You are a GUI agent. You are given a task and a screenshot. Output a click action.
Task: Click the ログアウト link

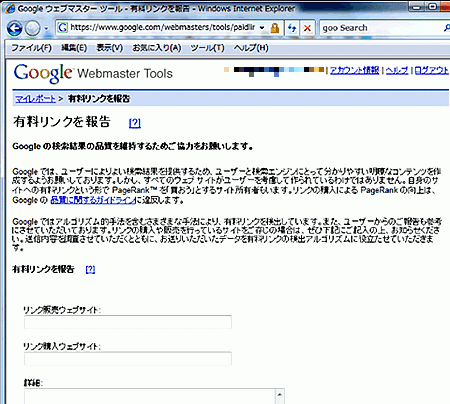[432, 70]
